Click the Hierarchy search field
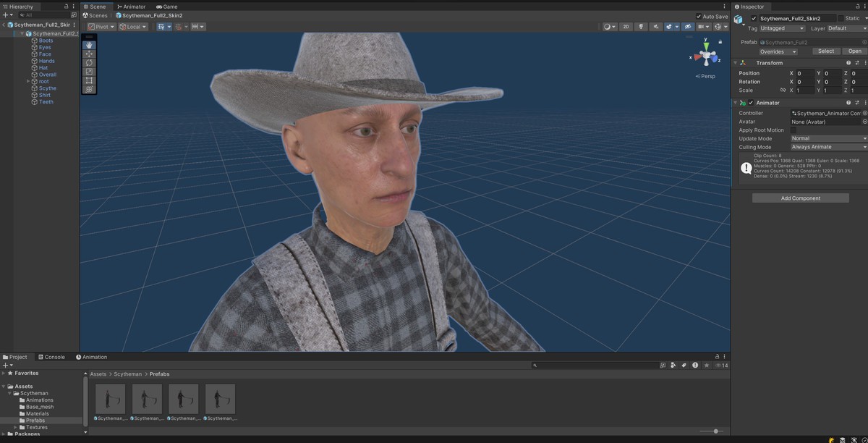868x443 pixels. [46, 14]
